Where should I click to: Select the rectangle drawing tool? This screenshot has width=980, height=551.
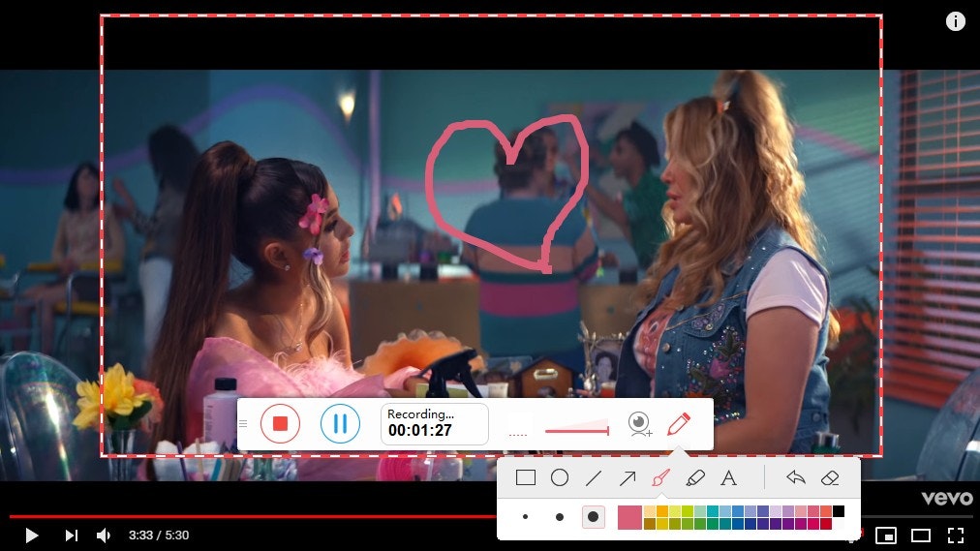coord(526,478)
